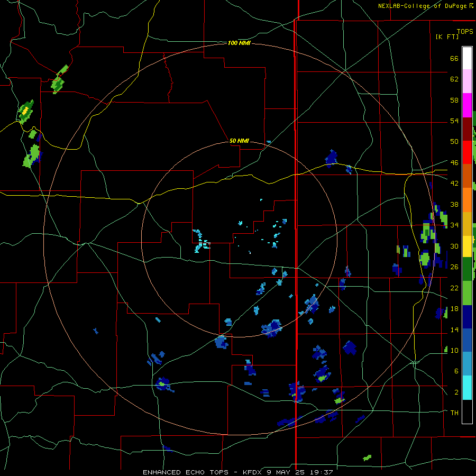Click the legend value "18"

(x=454, y=309)
